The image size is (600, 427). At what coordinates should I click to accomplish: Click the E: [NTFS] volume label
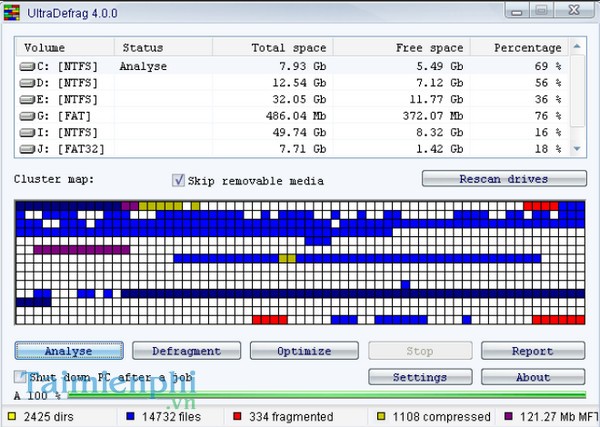point(67,99)
